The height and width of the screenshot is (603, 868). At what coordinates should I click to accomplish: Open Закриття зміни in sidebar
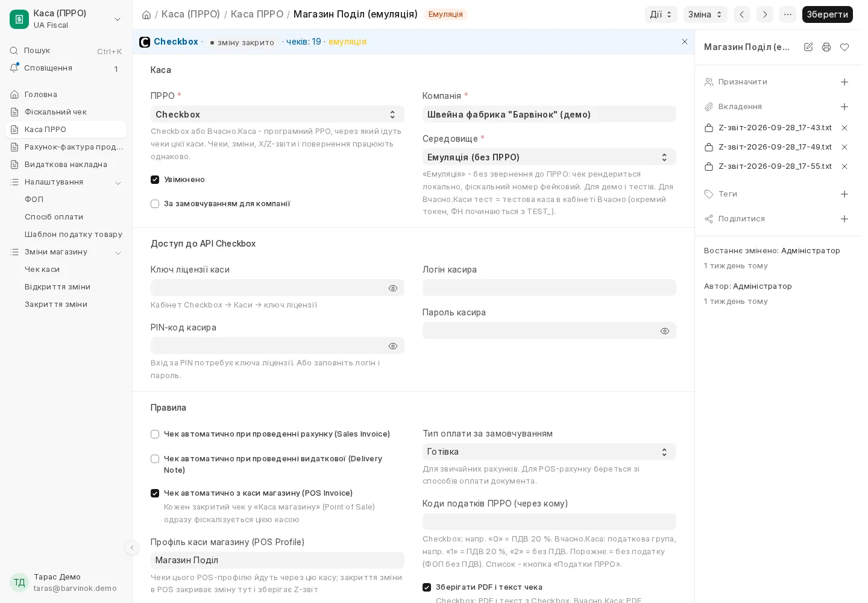tap(66, 305)
